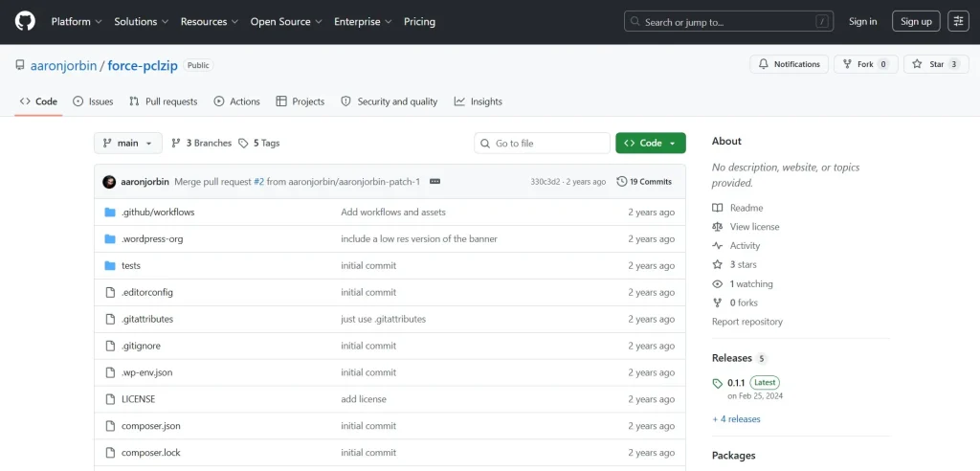Open the .gitignore file

coord(142,346)
